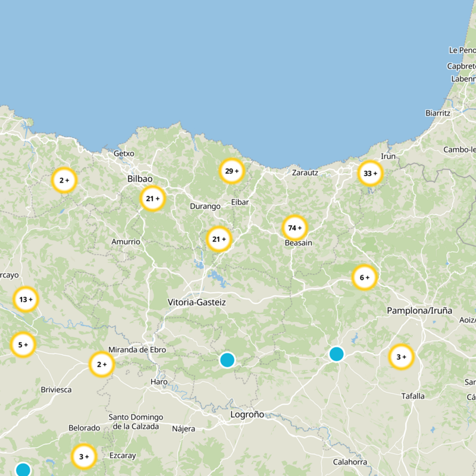The height and width of the screenshot is (476, 476).
Task: Select the blue point marker west of Tafalla cluster
Action: click(336, 354)
